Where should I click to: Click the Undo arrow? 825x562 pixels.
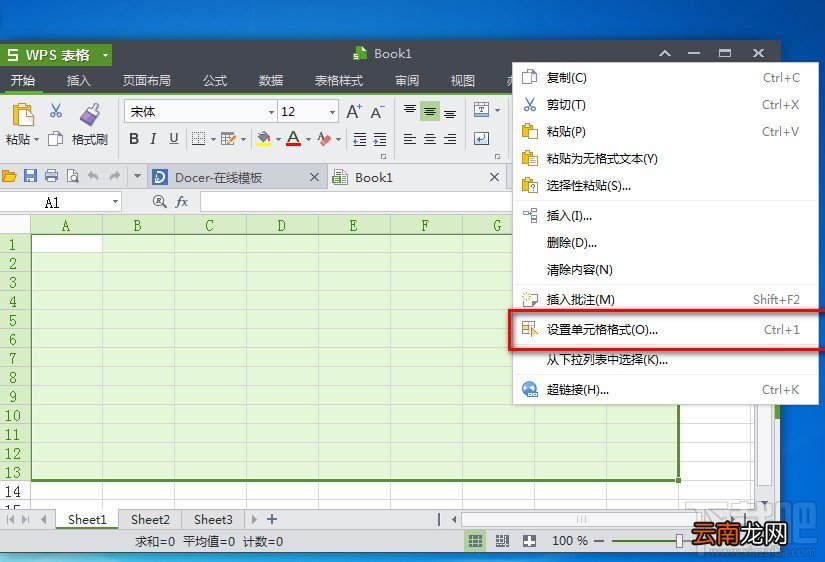click(93, 176)
